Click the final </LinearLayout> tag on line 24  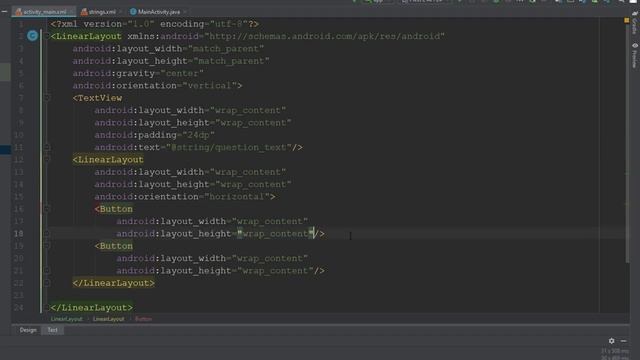click(x=92, y=308)
